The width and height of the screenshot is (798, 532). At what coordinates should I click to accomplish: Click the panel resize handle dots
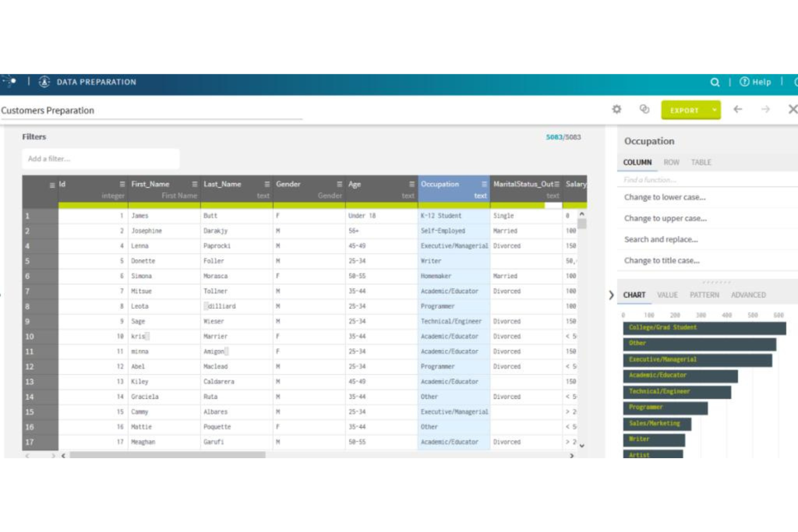717,282
